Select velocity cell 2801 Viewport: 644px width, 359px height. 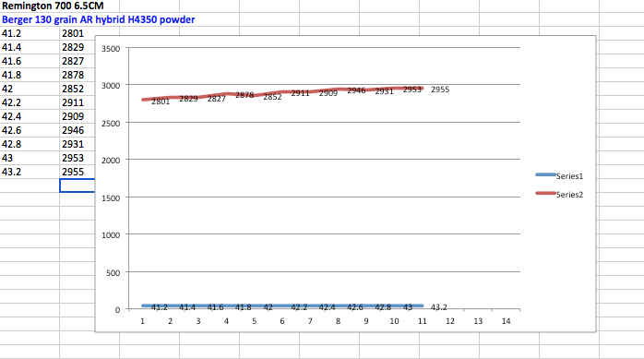78,33
